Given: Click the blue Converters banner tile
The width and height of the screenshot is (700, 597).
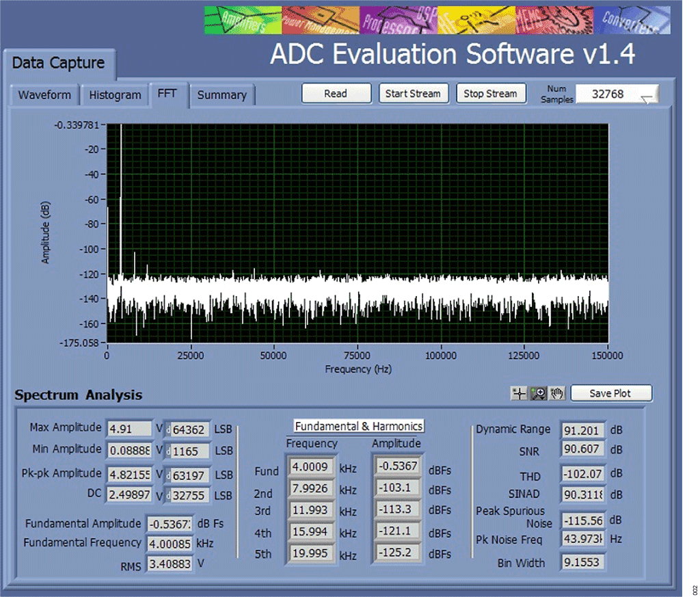Looking at the screenshot, I should 632,21.
